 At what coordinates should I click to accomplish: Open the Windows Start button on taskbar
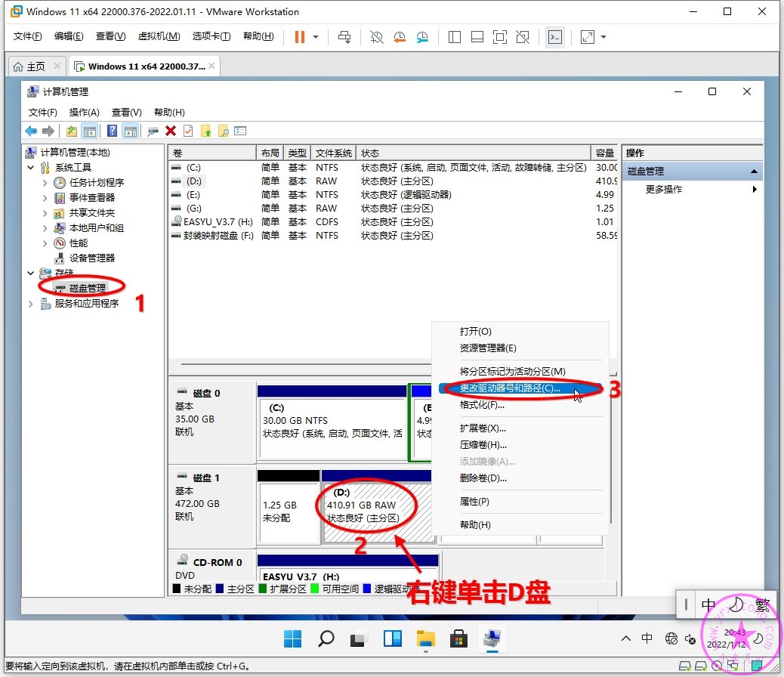[x=292, y=638]
